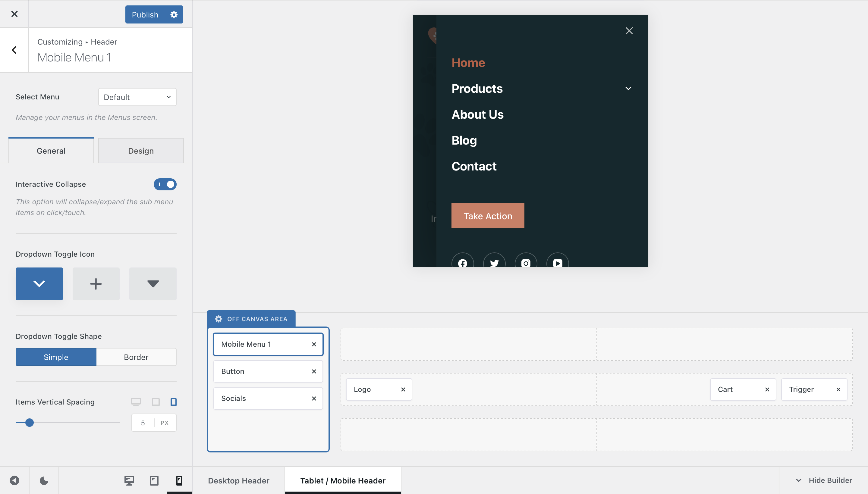Click the hide controls arrow icon
Image resolution: width=868 pixels, height=494 pixels.
14,480
